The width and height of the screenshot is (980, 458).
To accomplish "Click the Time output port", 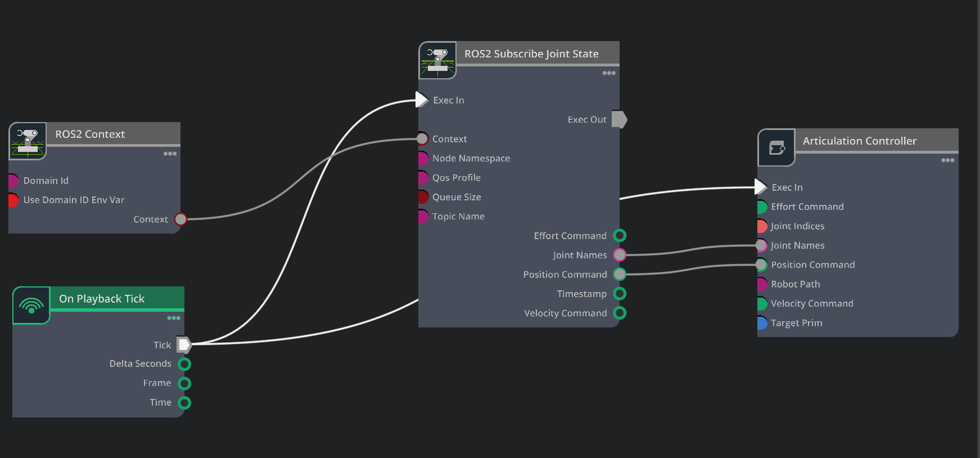I will click(x=184, y=403).
